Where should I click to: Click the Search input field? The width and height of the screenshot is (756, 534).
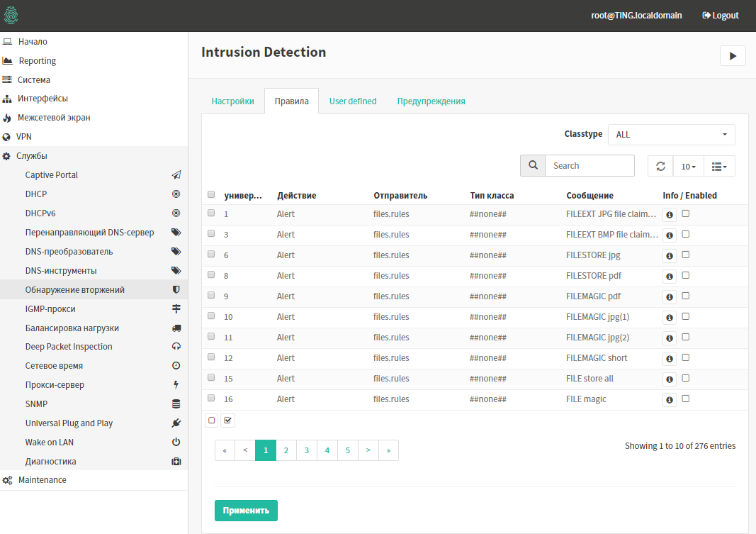coord(589,165)
